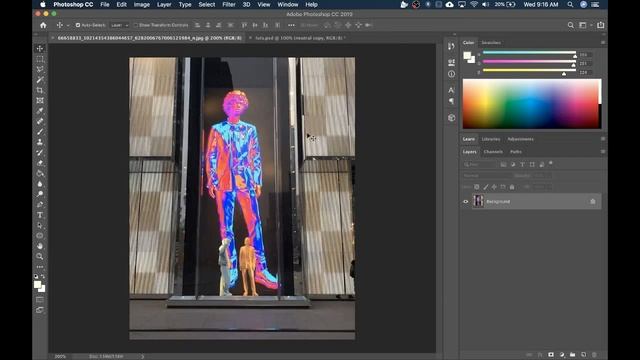Image resolution: width=640 pixels, height=360 pixels.
Task: Click the Background layer lock icon
Action: pos(593,202)
